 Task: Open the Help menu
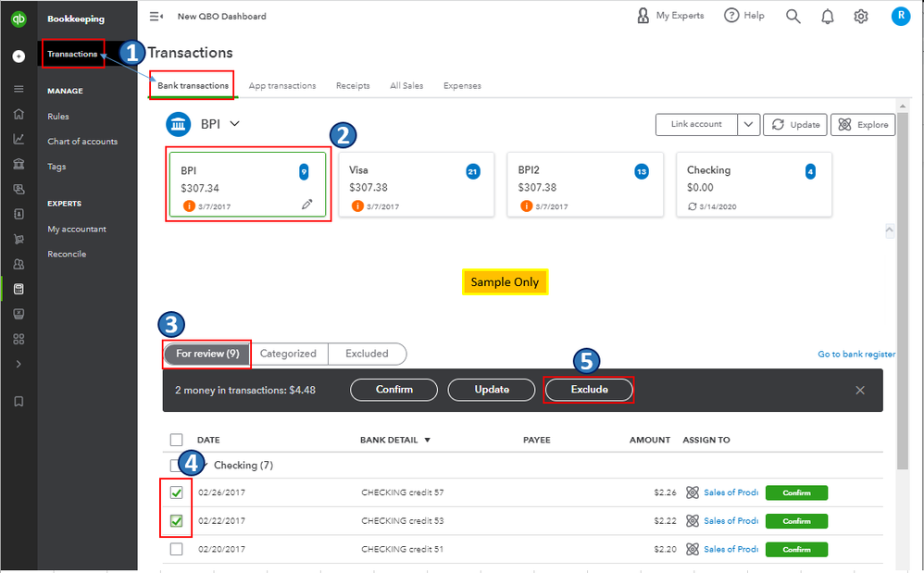(744, 16)
